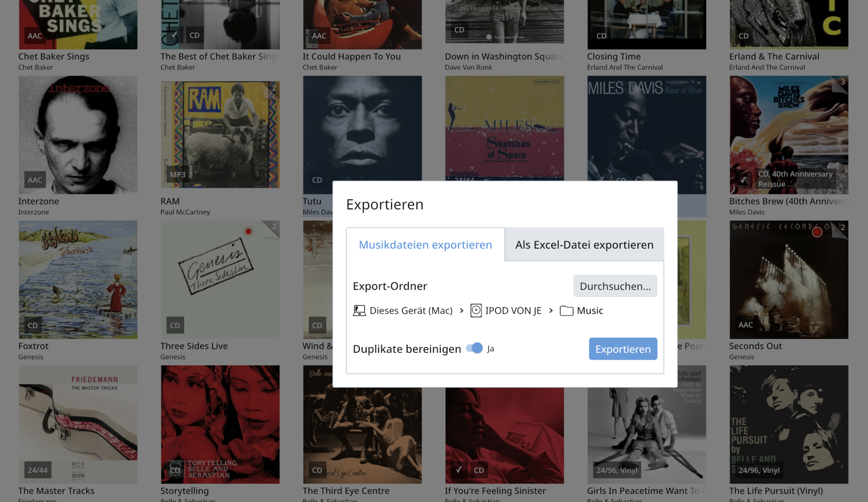The width and height of the screenshot is (868, 502).
Task: Open the Kind of Blue album cover
Action: 646,128
